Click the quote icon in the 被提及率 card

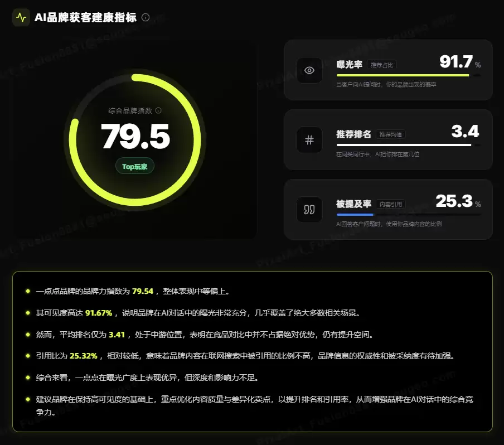[x=309, y=210]
